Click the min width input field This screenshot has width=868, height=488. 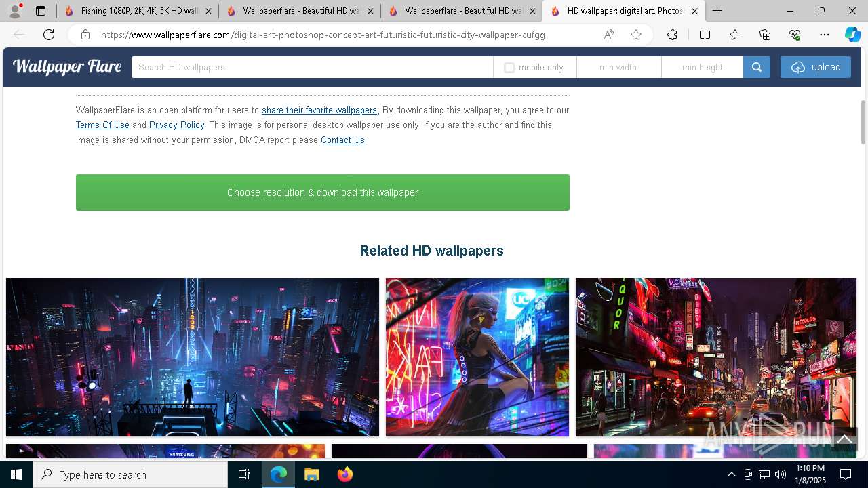tap(618, 67)
